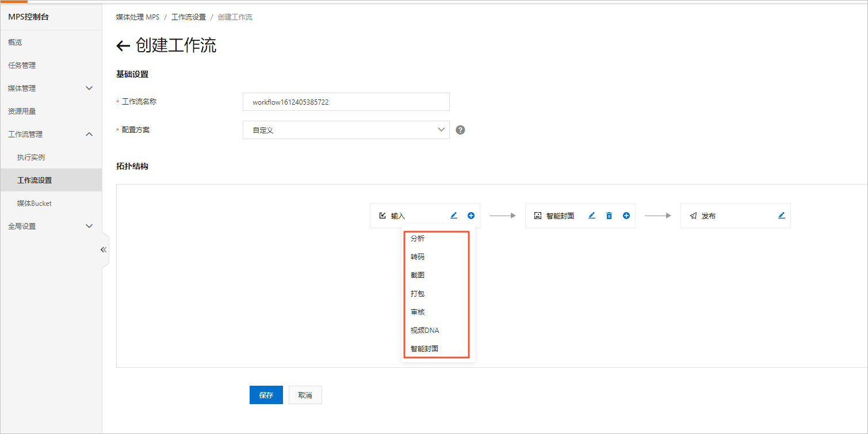Click the 创建工作流 breadcrumb text
The width and height of the screenshot is (868, 434).
coord(235,17)
